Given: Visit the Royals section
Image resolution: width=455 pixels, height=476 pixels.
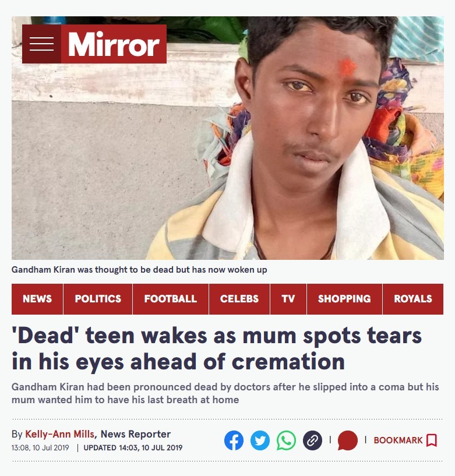Looking at the screenshot, I should coord(413,299).
